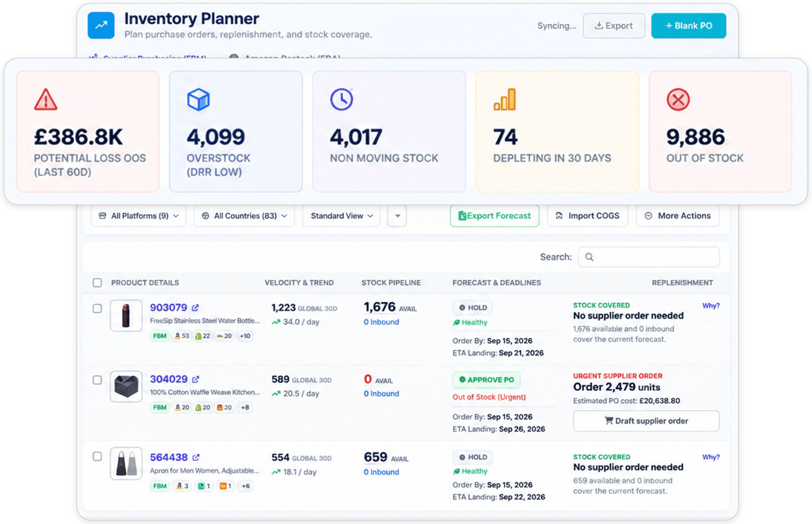
Task: Open the More Actions menu
Action: coord(678,216)
